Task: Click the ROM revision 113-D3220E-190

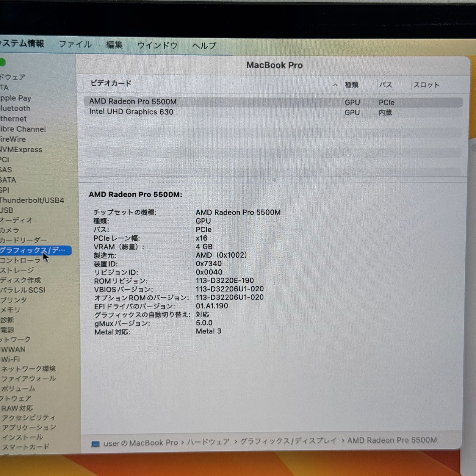Action: [225, 281]
